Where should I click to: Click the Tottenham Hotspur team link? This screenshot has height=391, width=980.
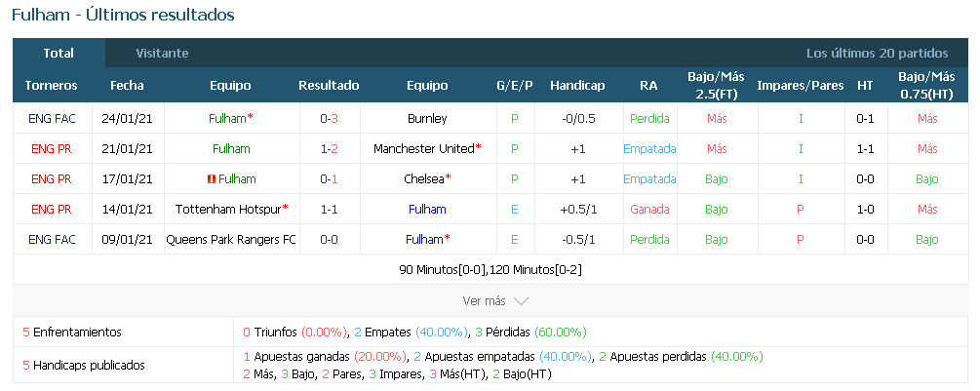[x=228, y=209]
